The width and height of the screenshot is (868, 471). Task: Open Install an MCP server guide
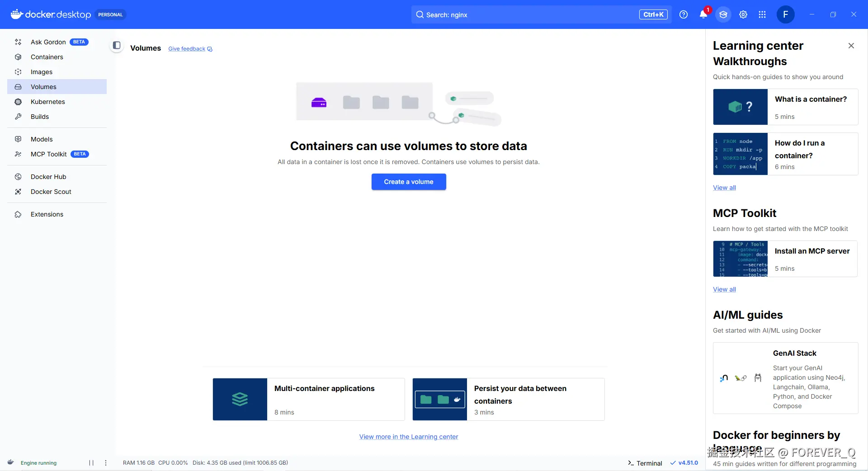[x=786, y=259]
